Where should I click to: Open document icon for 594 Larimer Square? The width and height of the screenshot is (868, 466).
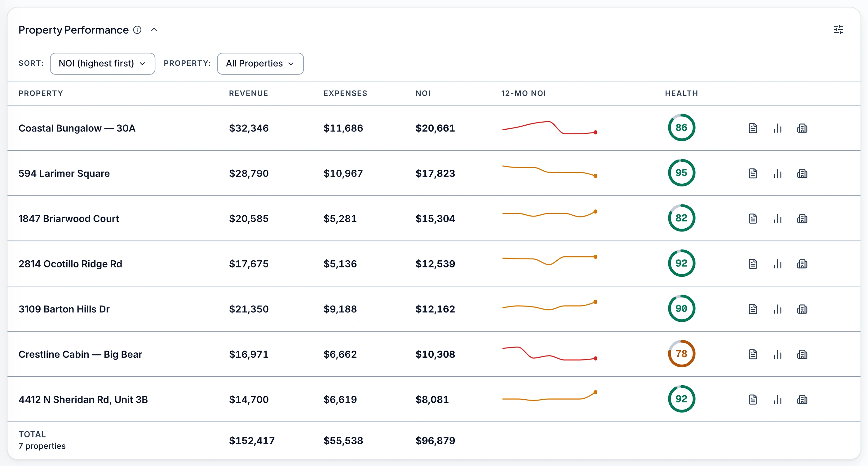753,173
